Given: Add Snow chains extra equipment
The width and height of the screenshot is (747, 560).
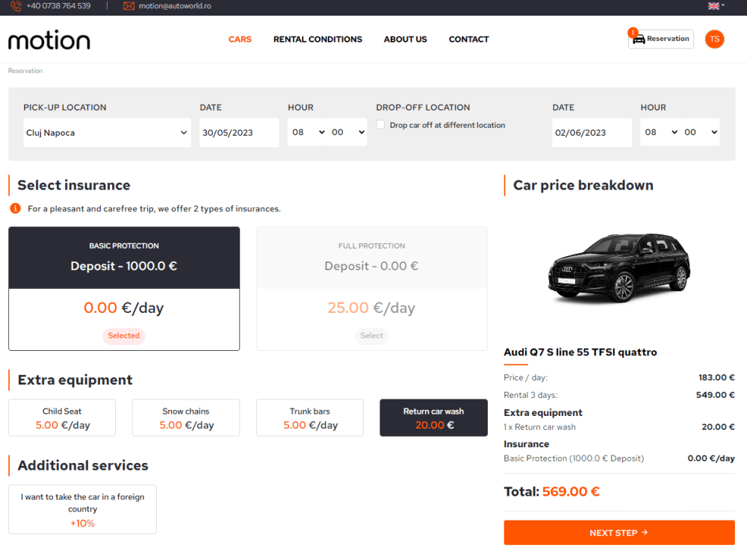Looking at the screenshot, I should pyautogui.click(x=186, y=417).
